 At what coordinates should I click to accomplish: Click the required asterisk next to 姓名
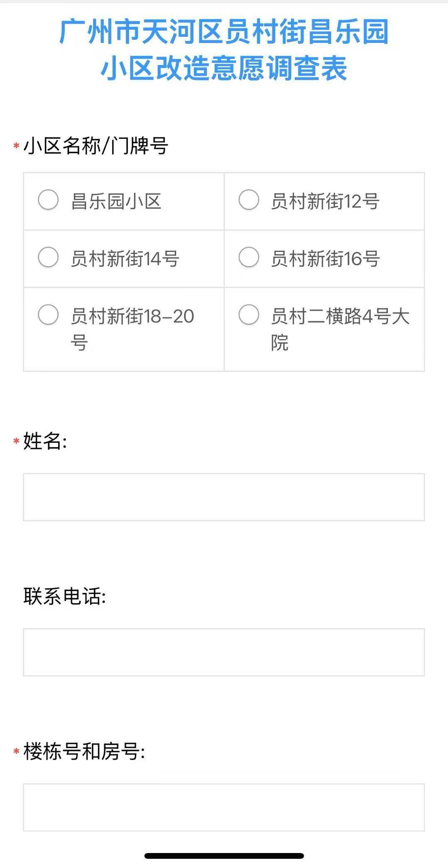coord(17,441)
